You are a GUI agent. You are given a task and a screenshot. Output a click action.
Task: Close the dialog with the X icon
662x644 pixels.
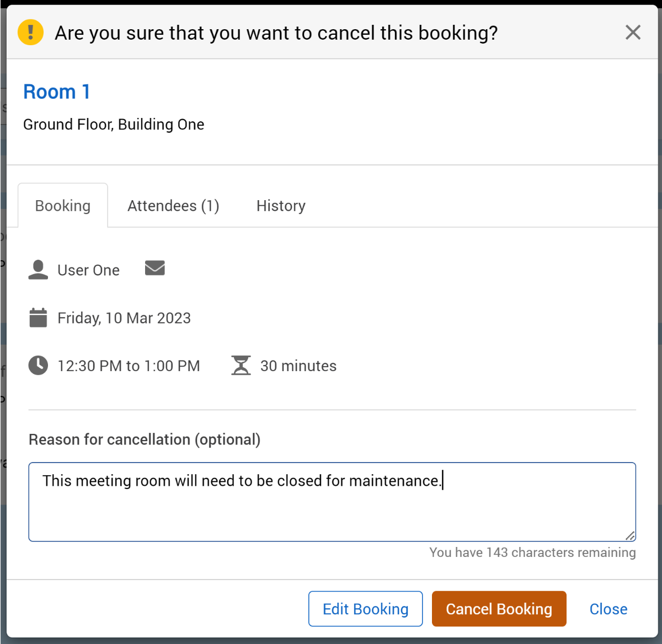[x=633, y=33]
